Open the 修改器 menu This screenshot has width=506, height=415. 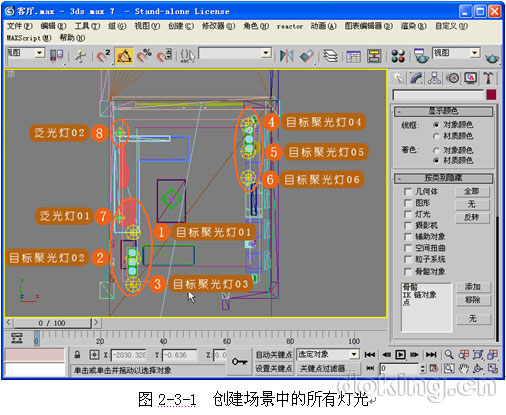coord(218,26)
